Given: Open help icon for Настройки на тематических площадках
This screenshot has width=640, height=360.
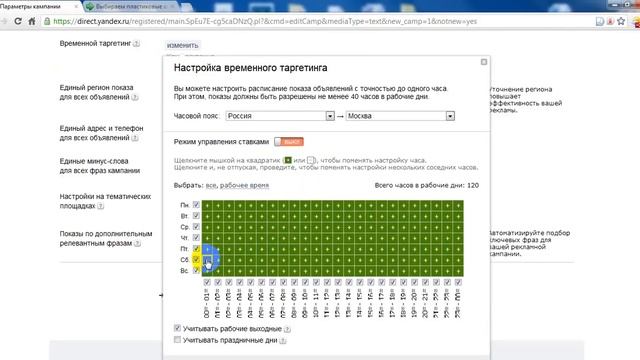Looking at the screenshot, I should [x=100, y=206].
